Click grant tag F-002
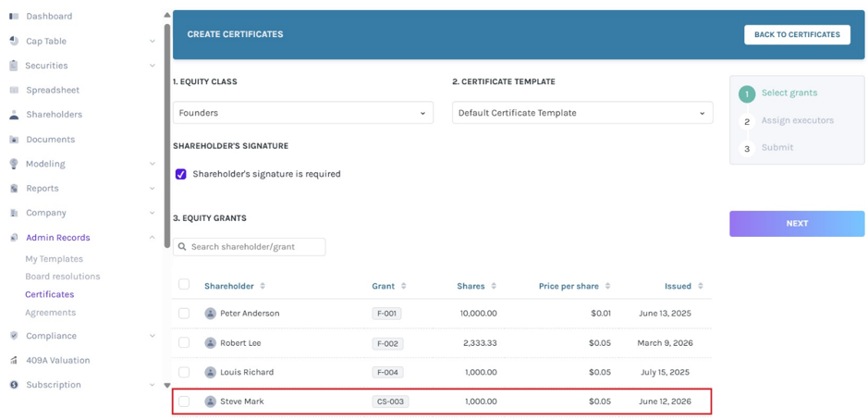 387,343
